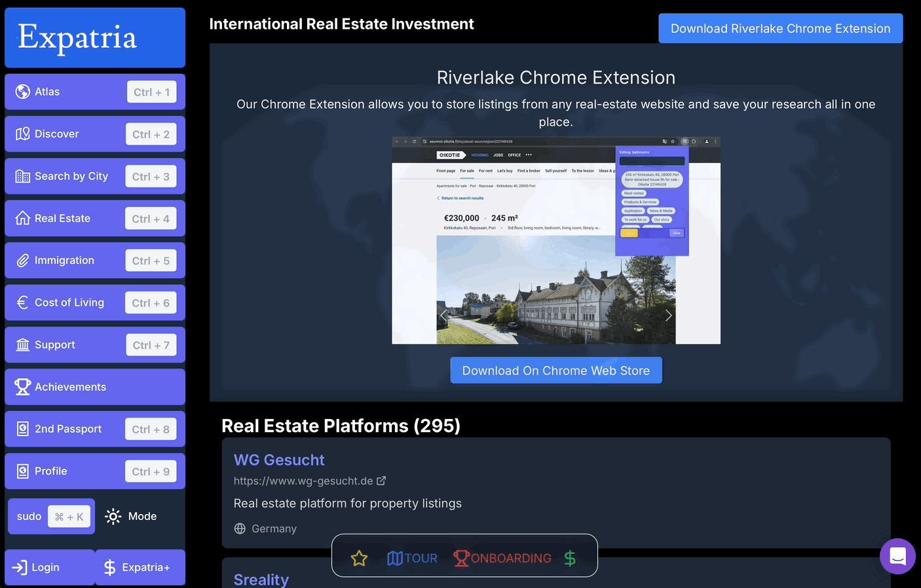Click the https://www.wg-gesucht.de URL
This screenshot has width=921, height=588.
point(303,481)
